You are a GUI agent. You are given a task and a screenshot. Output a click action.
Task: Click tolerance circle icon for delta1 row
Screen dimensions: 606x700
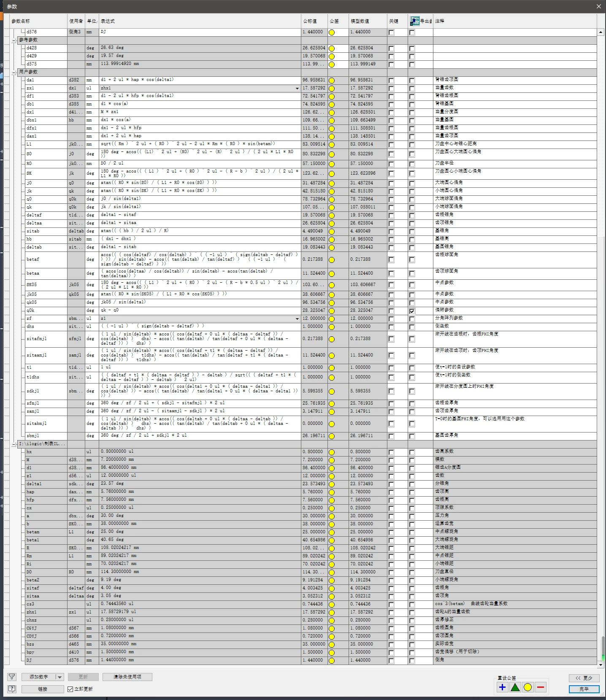[x=332, y=484]
